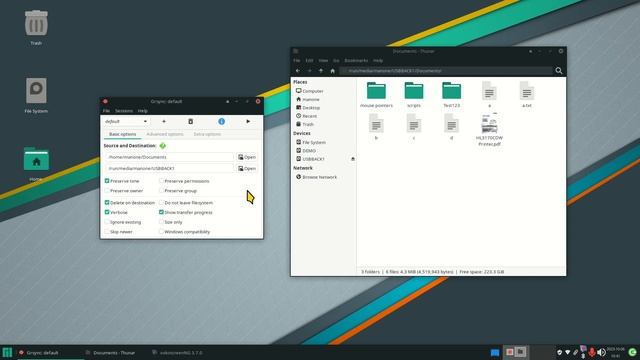Switch to the Advanced options tab
The image size is (640, 360).
tap(164, 134)
